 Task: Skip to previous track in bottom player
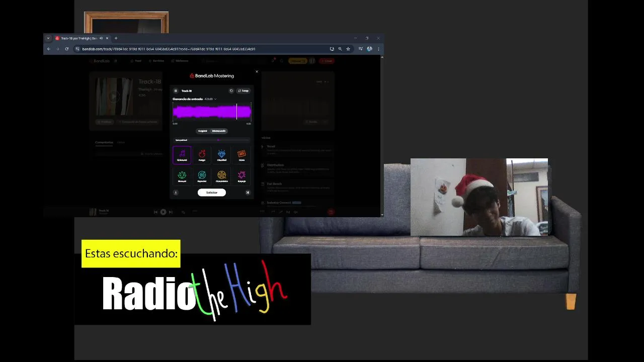pyautogui.click(x=155, y=212)
